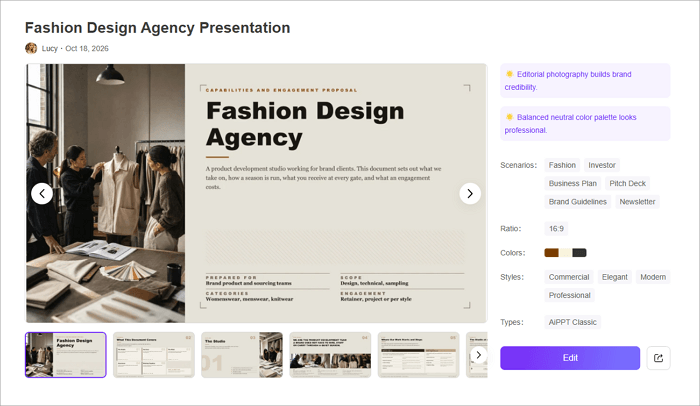Image resolution: width=700 pixels, height=406 pixels.
Task: Advance to next slide with right arrow
Action: point(470,193)
